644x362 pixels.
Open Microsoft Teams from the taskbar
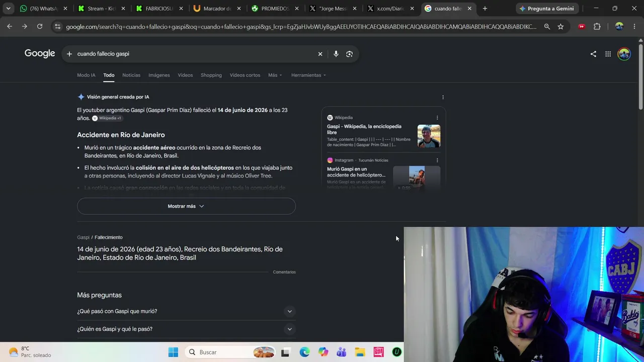coord(342,352)
